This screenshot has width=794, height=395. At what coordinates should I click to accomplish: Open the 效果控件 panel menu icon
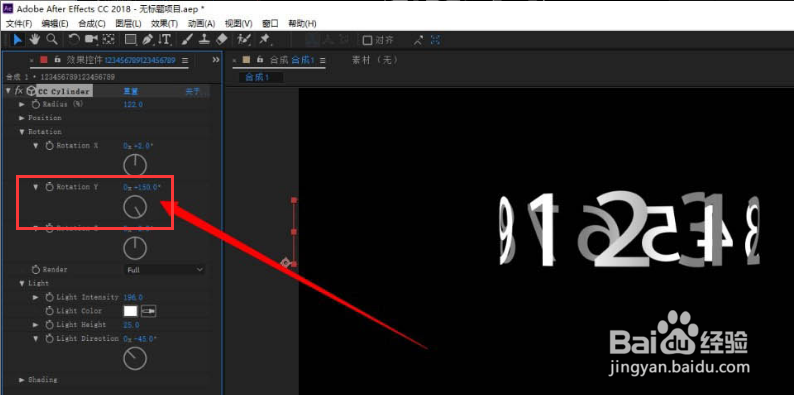click(x=185, y=60)
